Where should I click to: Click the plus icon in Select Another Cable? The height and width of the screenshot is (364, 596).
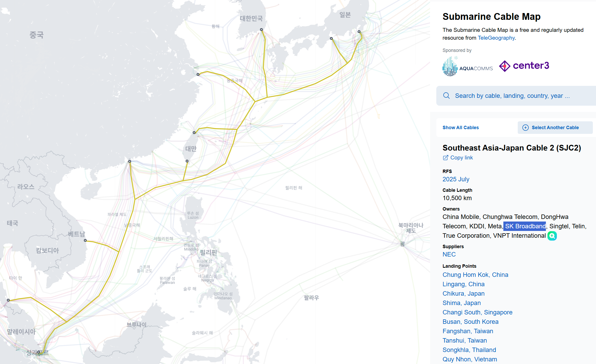(525, 128)
